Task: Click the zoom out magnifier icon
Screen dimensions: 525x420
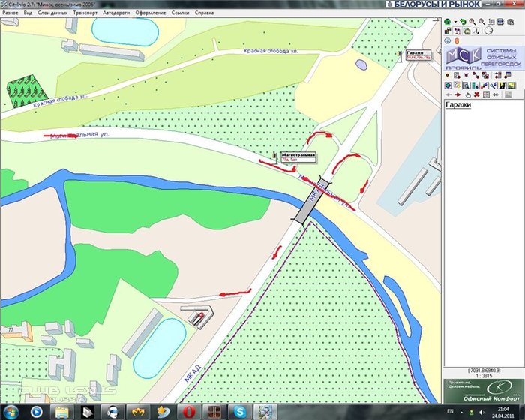Action: [x=481, y=21]
